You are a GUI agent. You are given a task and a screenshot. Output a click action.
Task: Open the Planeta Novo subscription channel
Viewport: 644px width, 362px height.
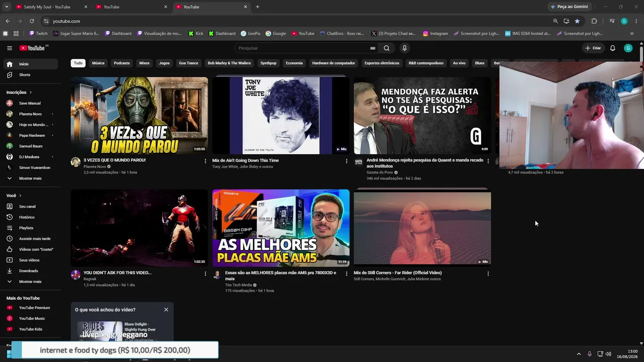pyautogui.click(x=32, y=114)
